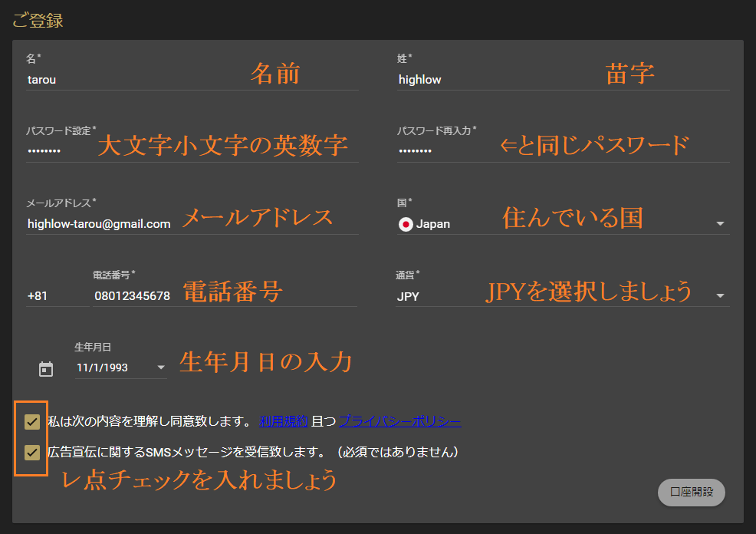This screenshot has height=534, width=756.
Task: Toggle the SMS advertising messages checkbox
Action: tap(32, 453)
